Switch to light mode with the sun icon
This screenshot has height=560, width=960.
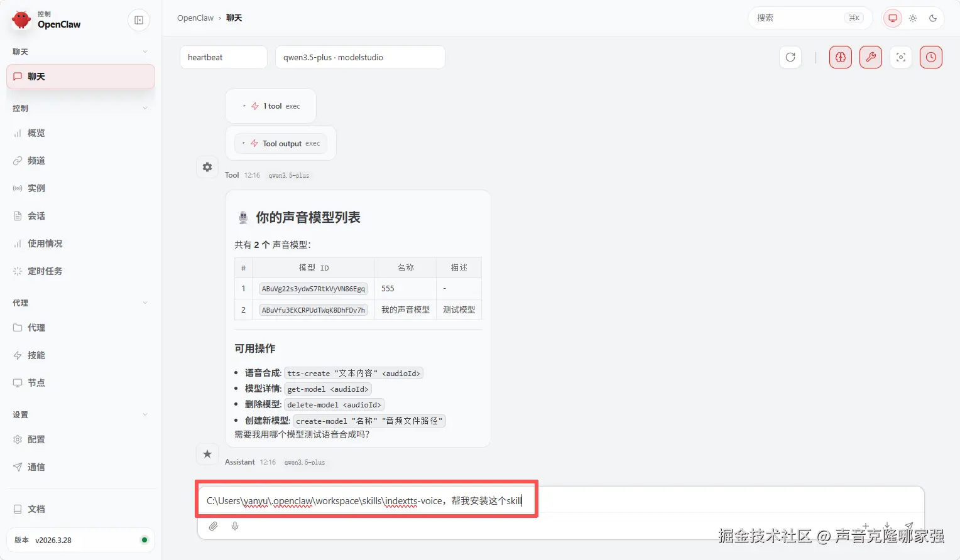[912, 18]
